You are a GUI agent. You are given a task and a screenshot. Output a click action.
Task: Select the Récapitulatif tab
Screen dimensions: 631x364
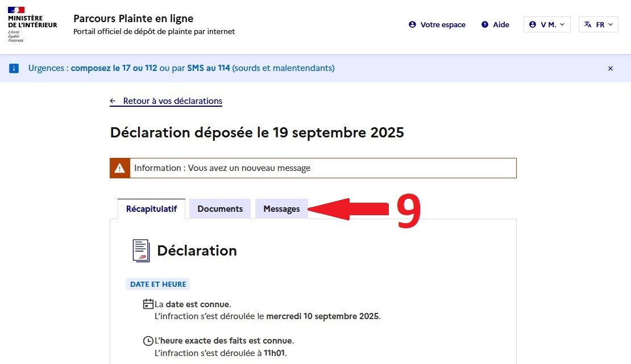(151, 208)
